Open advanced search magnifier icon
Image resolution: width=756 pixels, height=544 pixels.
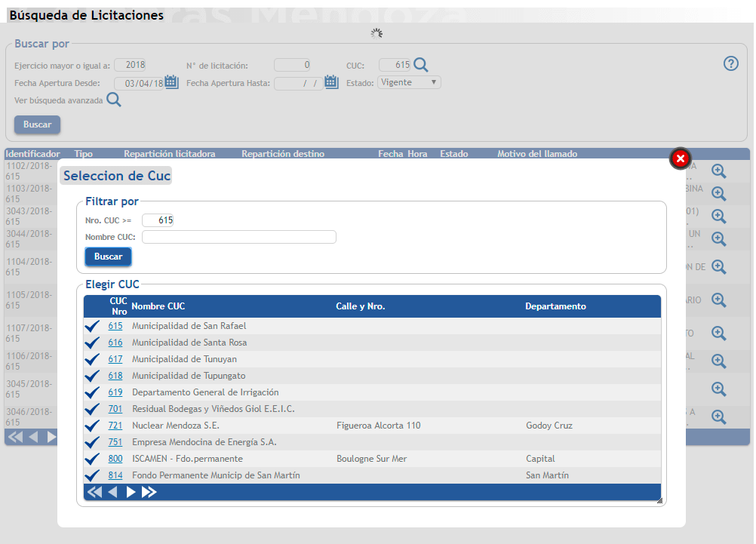(x=114, y=100)
